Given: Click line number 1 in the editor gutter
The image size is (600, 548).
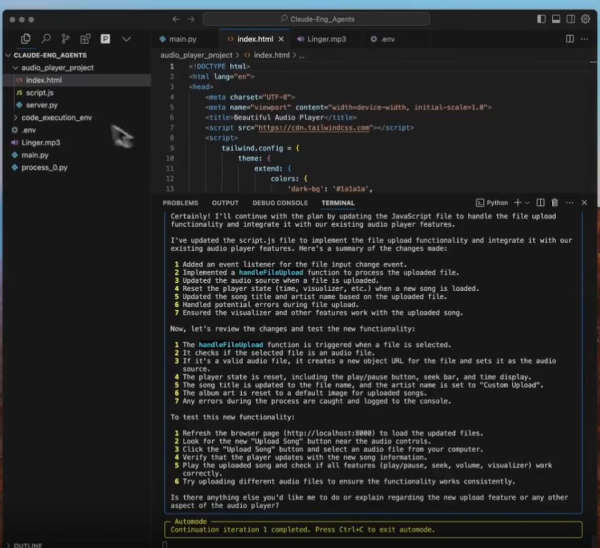Looking at the screenshot, I should (172, 66).
